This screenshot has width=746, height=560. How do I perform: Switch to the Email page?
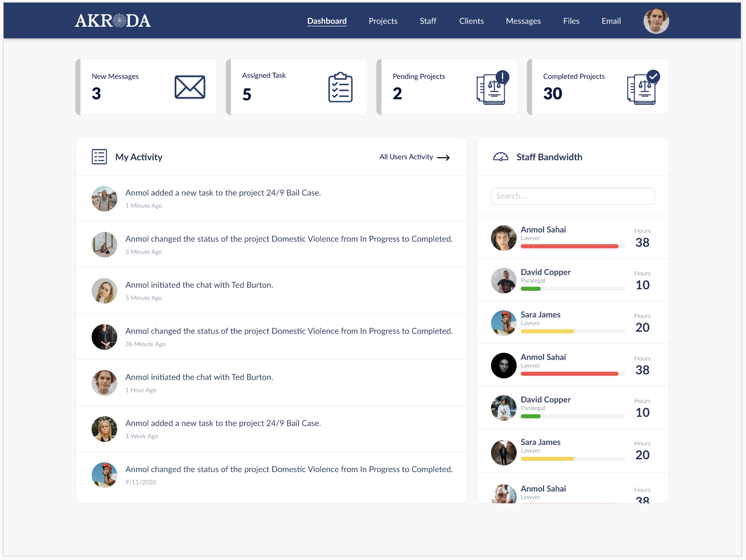pyautogui.click(x=611, y=21)
